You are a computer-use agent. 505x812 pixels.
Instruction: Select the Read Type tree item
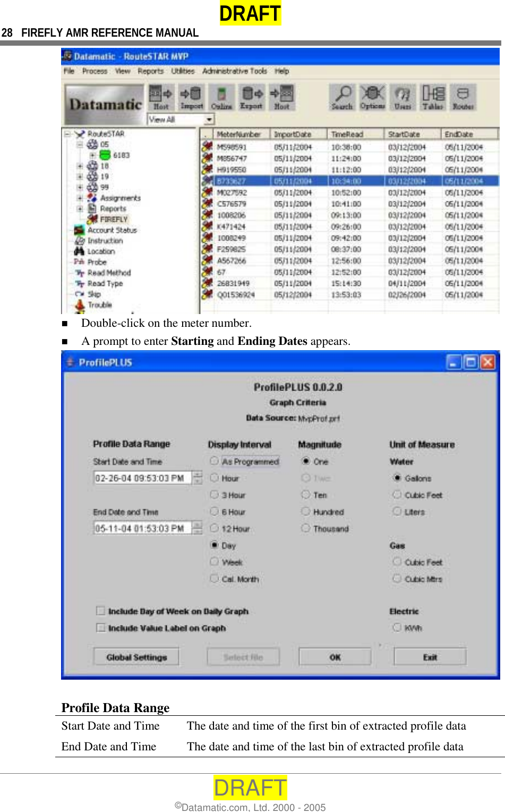coord(105,283)
